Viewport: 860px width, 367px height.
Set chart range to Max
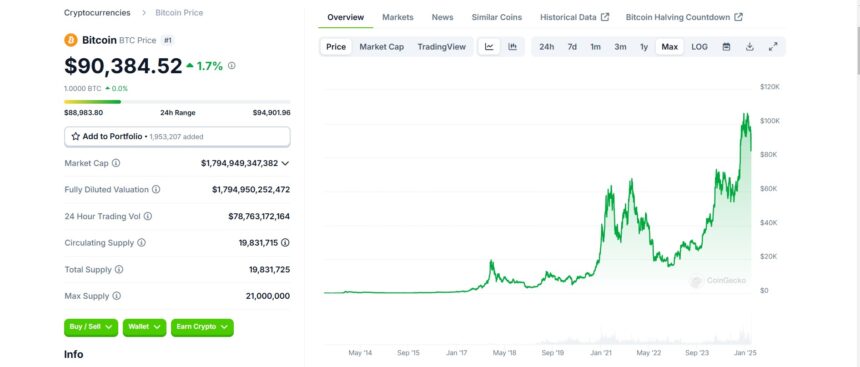670,47
